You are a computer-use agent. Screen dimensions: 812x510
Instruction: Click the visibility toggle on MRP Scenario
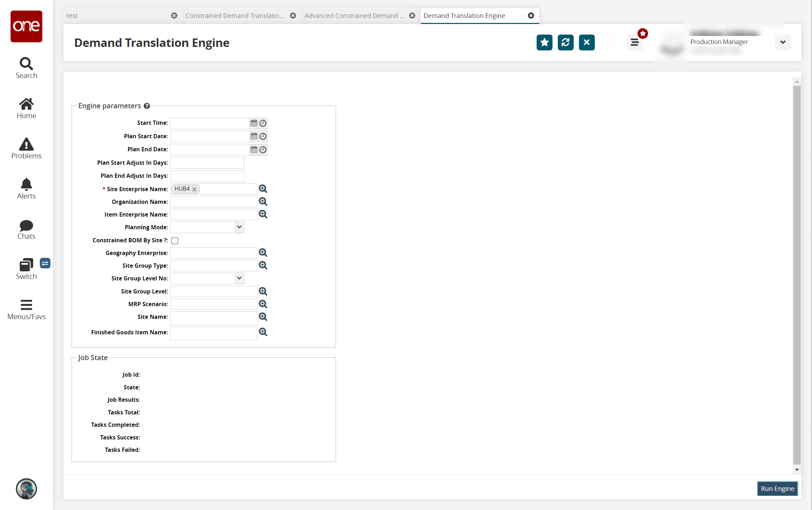click(263, 304)
